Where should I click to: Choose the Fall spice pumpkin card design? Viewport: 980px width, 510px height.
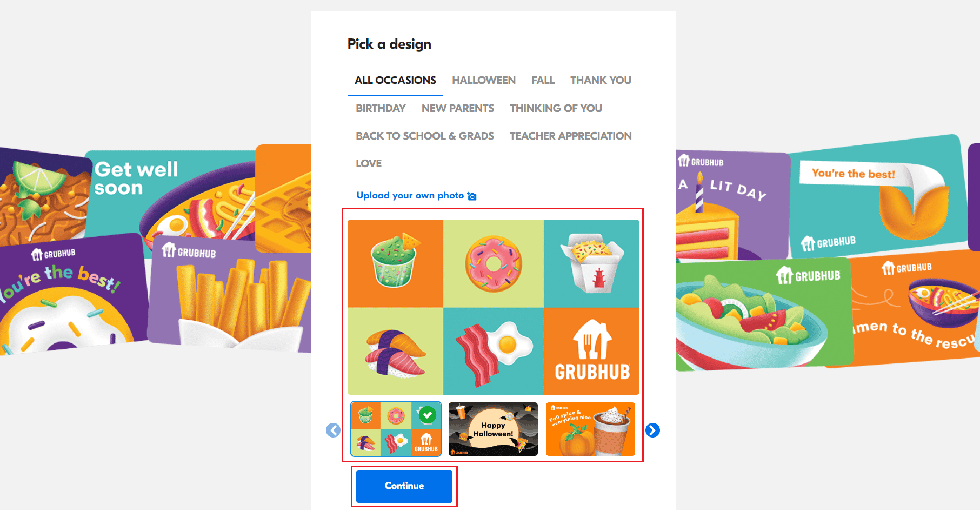(x=590, y=429)
